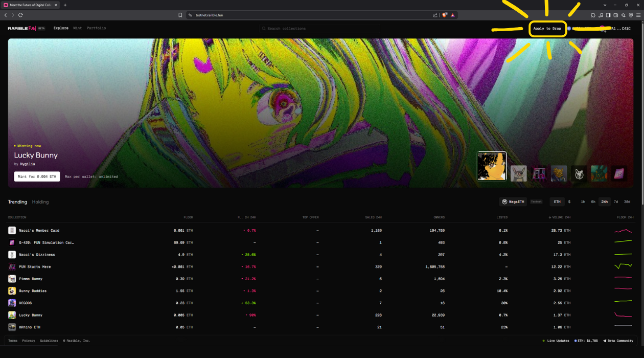Click the browser address bar URL
644x358 pixels.
point(210,15)
